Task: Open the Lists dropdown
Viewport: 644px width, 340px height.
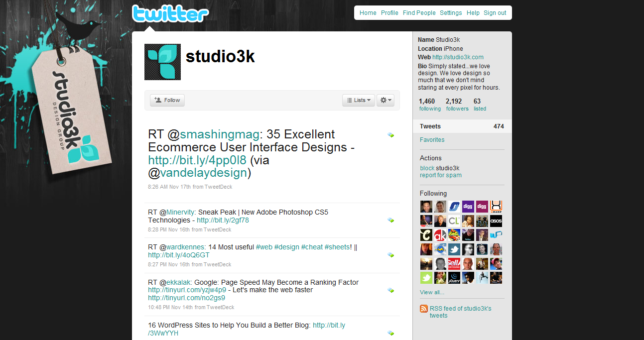Action: point(359,100)
